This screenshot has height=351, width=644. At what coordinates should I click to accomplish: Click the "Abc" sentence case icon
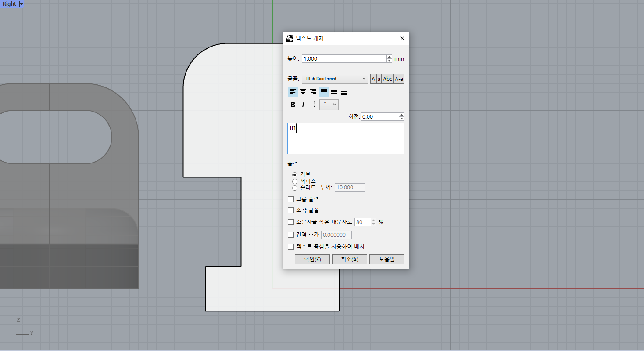(388, 79)
